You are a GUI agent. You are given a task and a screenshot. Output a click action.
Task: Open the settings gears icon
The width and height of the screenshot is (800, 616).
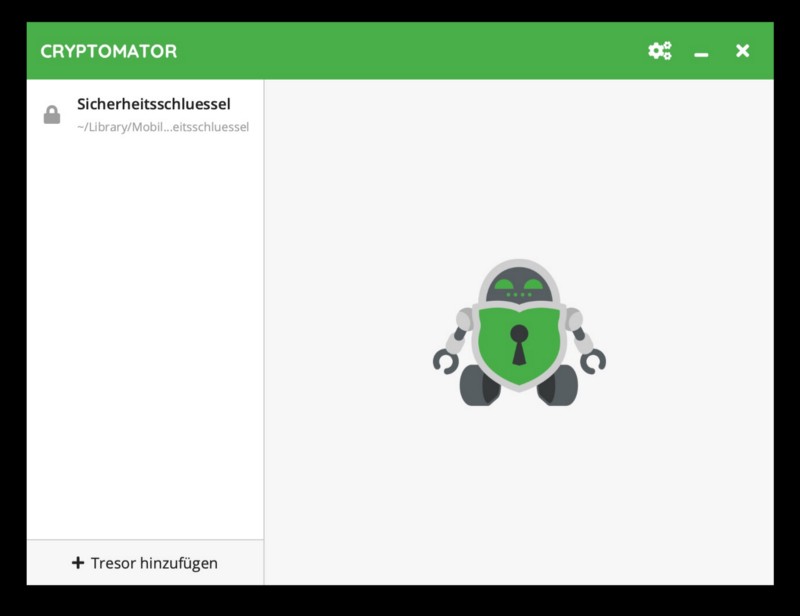659,51
